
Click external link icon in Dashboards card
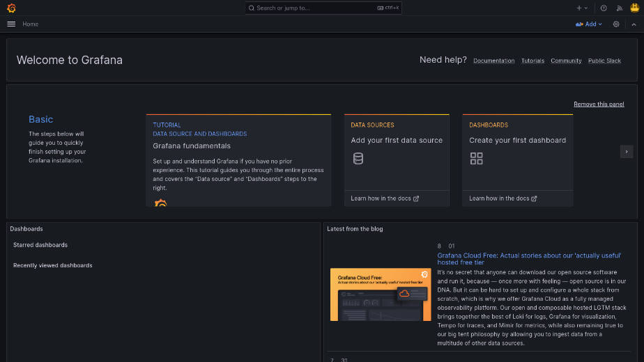(x=534, y=198)
